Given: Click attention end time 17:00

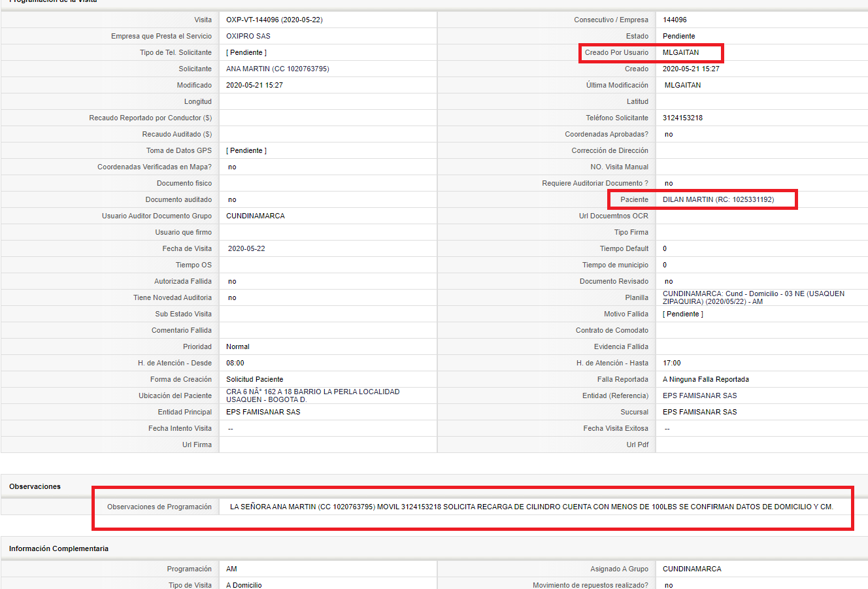Looking at the screenshot, I should [x=672, y=363].
